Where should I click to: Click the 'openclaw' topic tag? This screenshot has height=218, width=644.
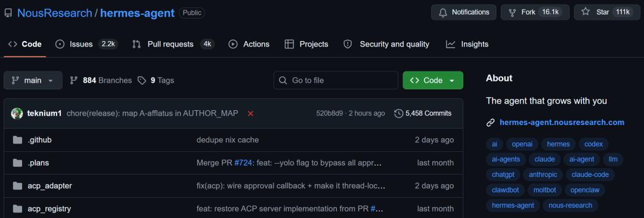585,191
